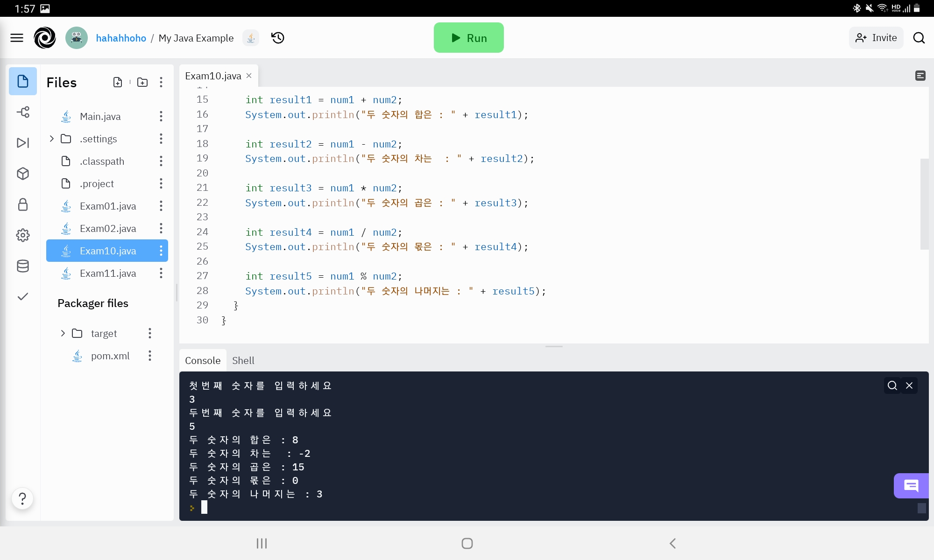Open options menu for target folder
The width and height of the screenshot is (934, 560).
point(150,333)
